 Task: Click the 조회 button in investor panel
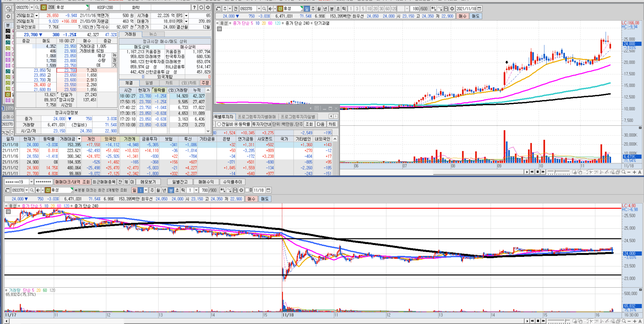(309, 124)
